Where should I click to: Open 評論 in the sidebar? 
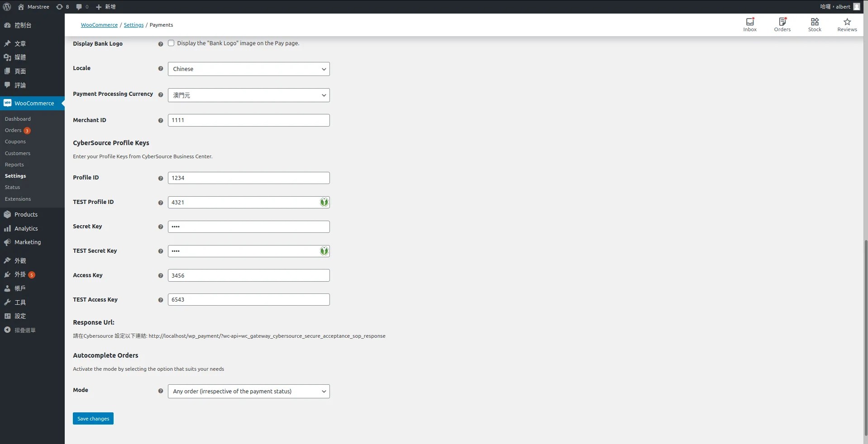[x=32, y=85]
